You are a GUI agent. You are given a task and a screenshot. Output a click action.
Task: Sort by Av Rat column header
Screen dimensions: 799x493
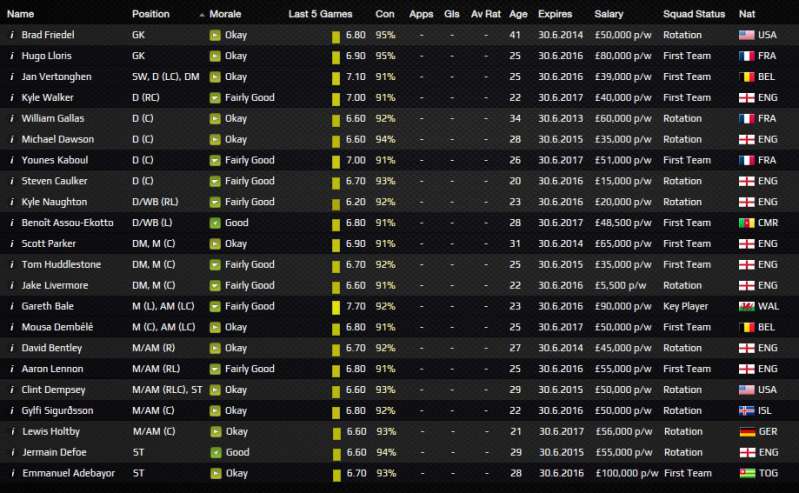pyautogui.click(x=486, y=14)
